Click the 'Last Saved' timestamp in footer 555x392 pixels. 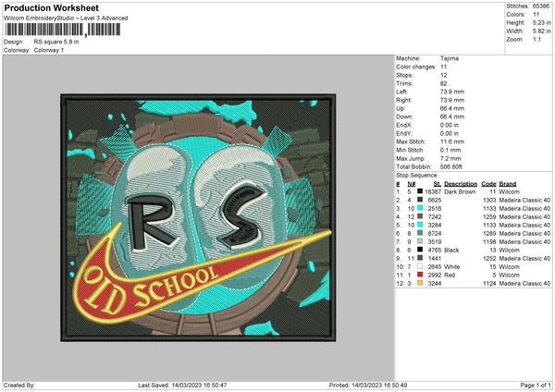(183, 385)
